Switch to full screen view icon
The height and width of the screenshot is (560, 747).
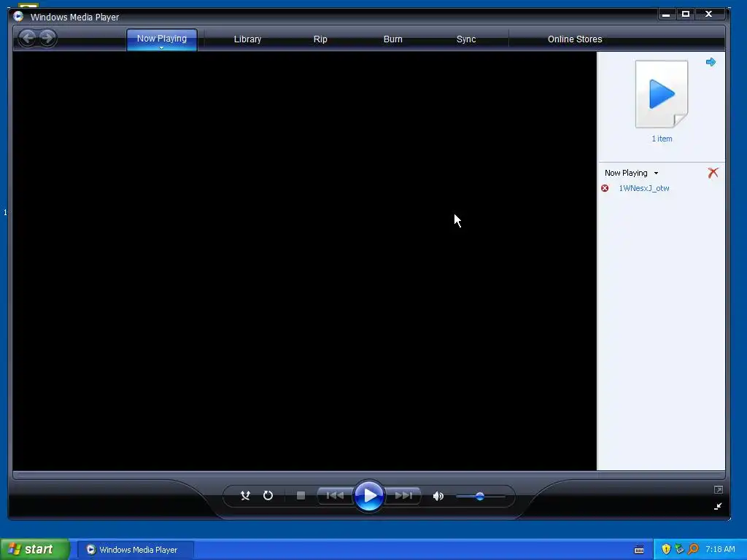(x=719, y=489)
